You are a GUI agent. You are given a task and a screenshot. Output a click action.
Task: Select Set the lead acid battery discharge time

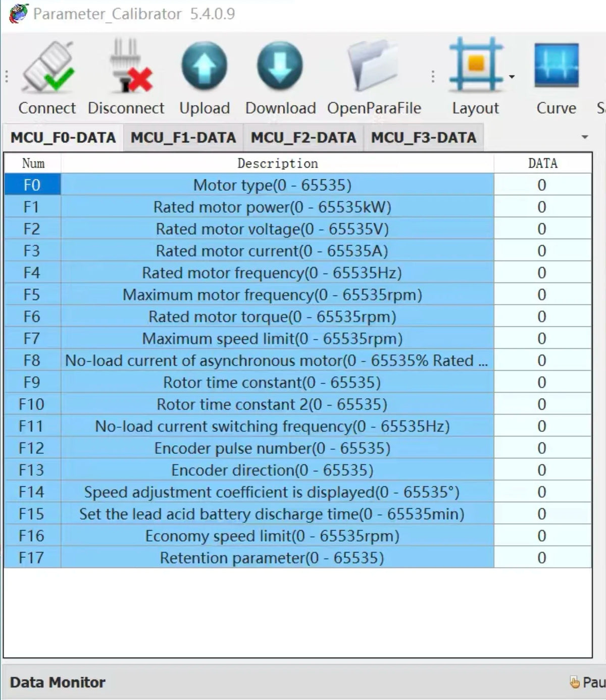coord(277,514)
